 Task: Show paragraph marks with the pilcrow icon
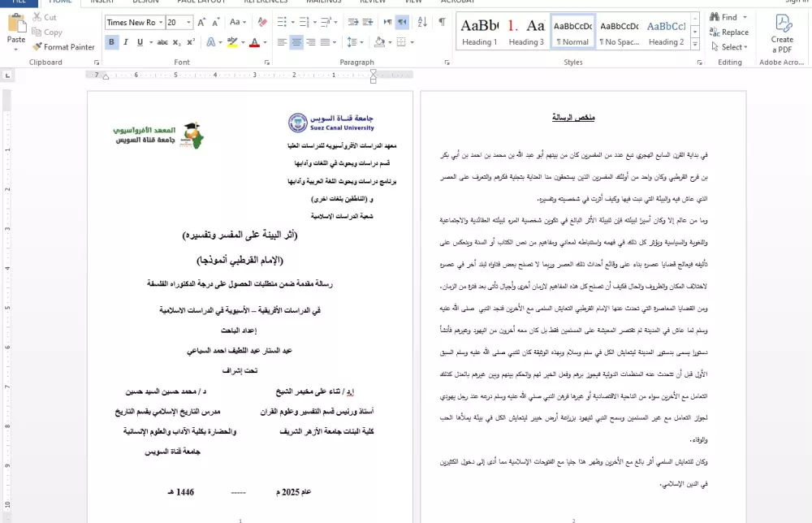coord(443,23)
